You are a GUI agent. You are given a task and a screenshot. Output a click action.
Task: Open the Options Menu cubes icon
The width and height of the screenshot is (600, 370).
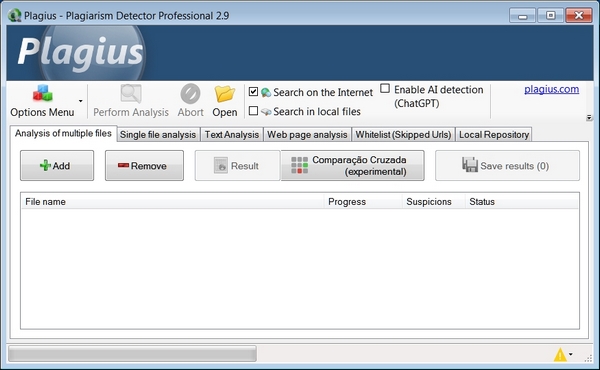[x=42, y=93]
